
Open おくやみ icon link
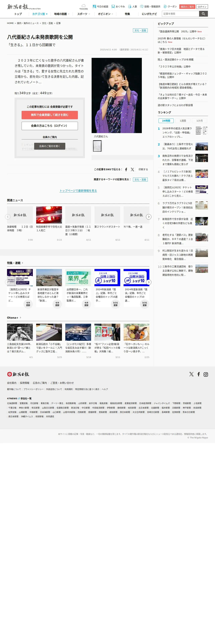[118, 7]
